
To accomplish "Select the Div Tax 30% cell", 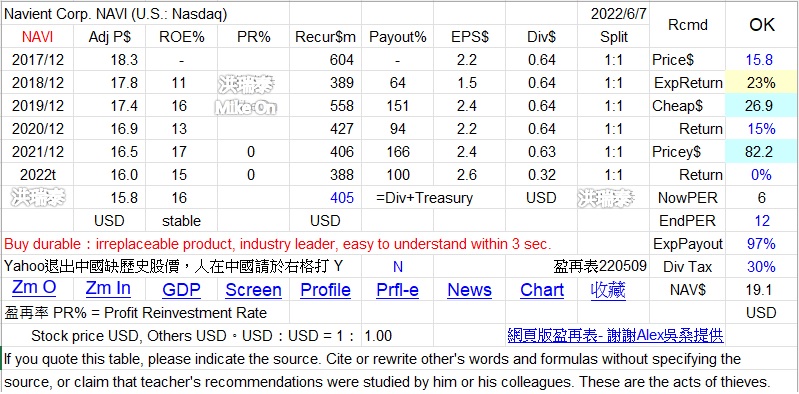I will (x=762, y=267).
